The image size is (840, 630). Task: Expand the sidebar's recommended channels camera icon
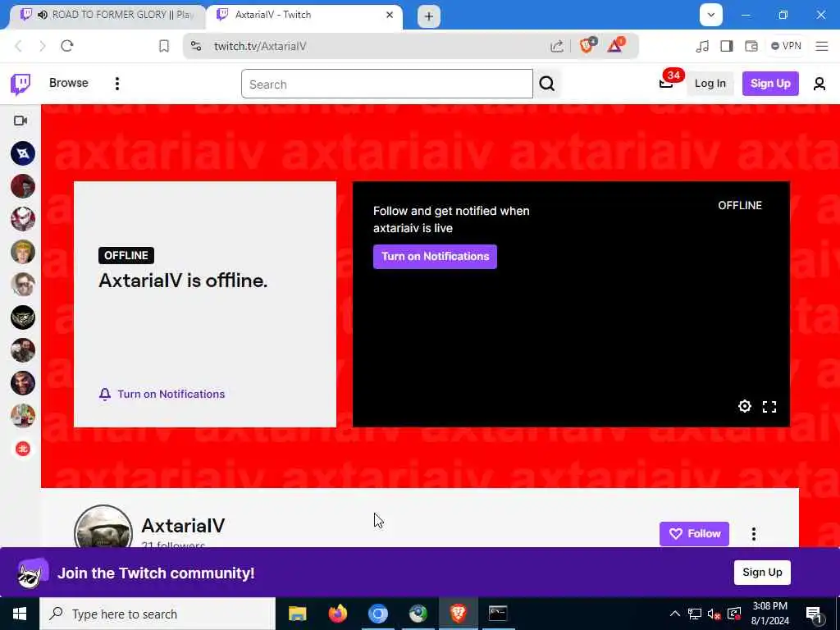click(21, 121)
